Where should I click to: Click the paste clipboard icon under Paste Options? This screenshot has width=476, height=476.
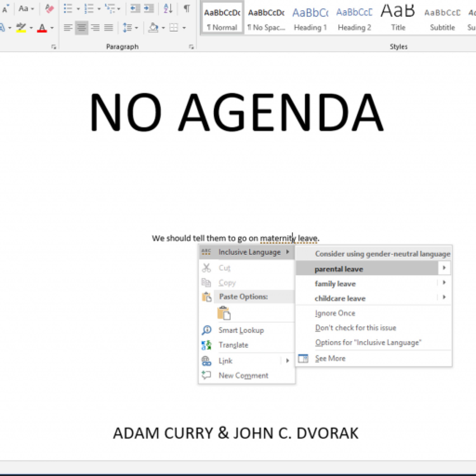click(224, 313)
